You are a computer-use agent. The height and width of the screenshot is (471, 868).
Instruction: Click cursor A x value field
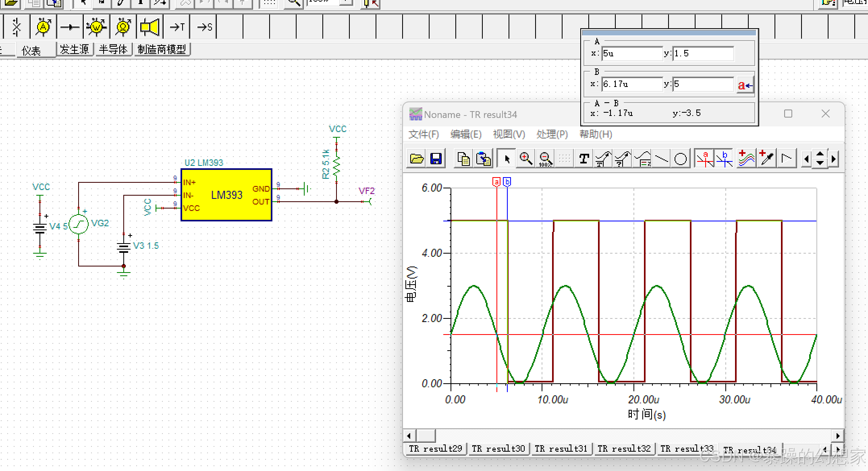(x=631, y=54)
